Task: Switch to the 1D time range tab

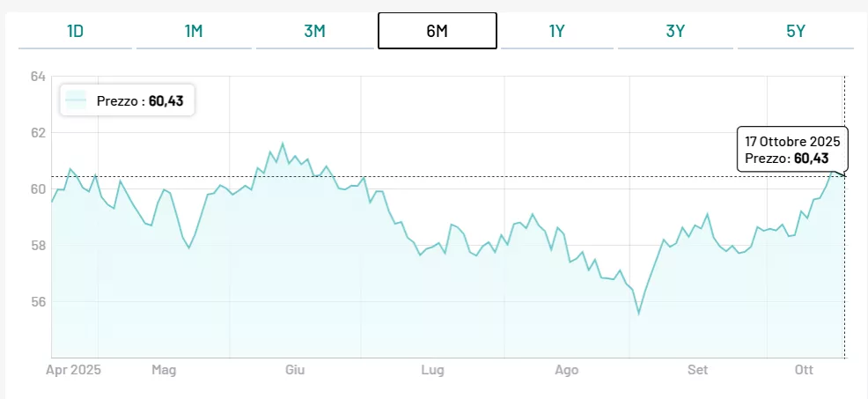Action: click(x=75, y=31)
